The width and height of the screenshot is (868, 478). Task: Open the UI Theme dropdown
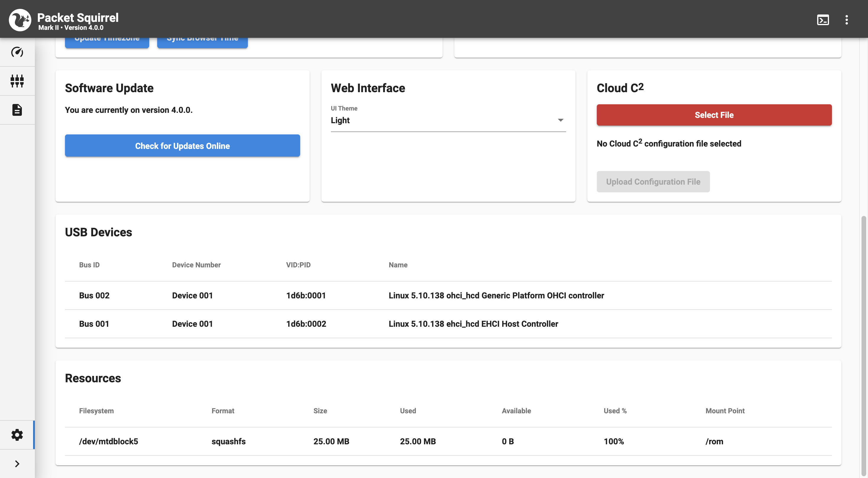(x=560, y=120)
